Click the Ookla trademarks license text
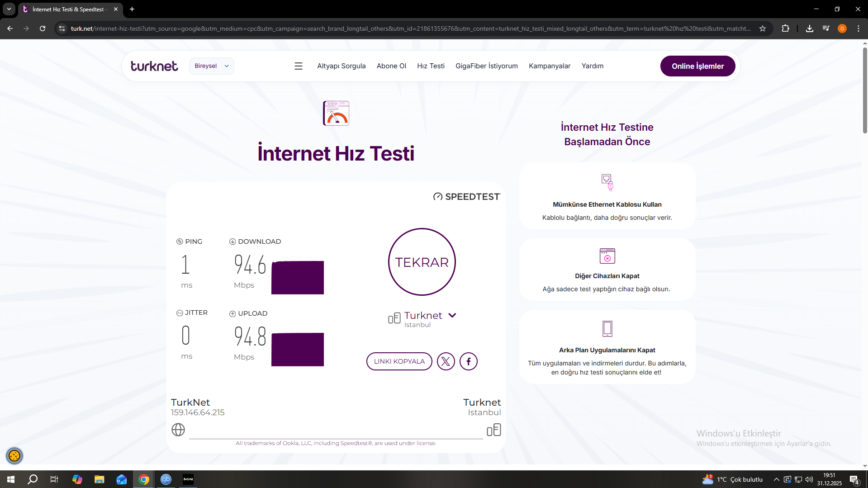 coord(336,443)
